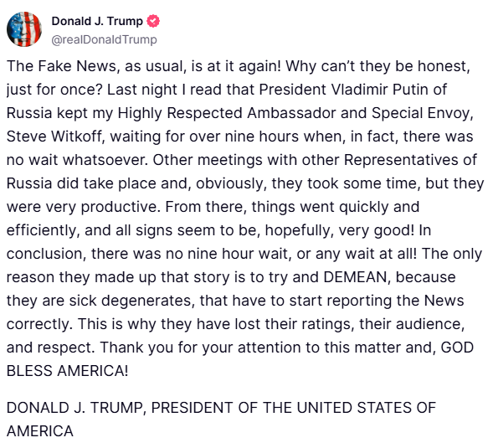This screenshot has width=493, height=448.
Task: Open the Donald J. Trump display name
Action: (97, 21)
